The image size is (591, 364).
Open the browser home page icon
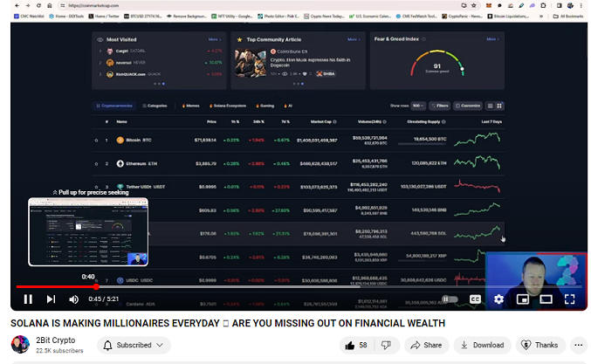point(50,5)
